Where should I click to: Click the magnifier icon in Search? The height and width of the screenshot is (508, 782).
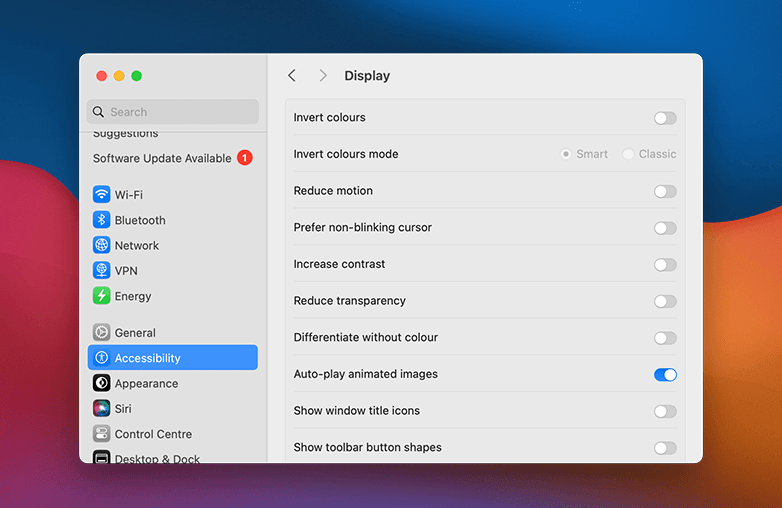tap(99, 112)
